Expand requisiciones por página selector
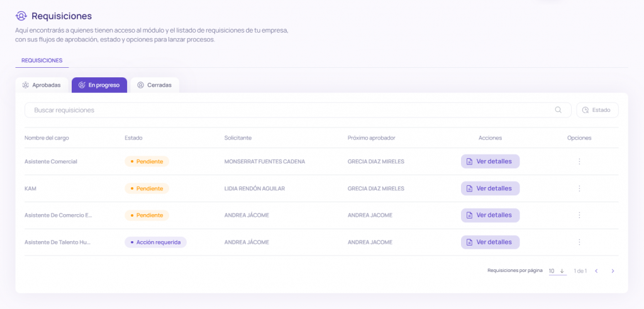The image size is (644, 309). 557,271
